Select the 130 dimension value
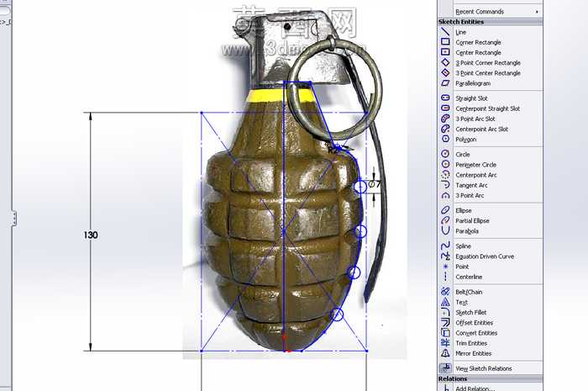The width and height of the screenshot is (588, 391). (x=91, y=235)
